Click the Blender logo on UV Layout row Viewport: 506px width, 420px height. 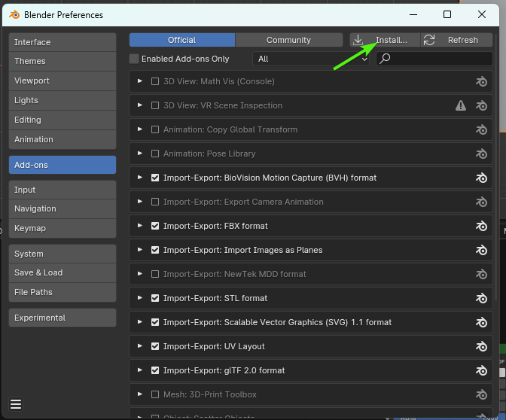tap(481, 346)
